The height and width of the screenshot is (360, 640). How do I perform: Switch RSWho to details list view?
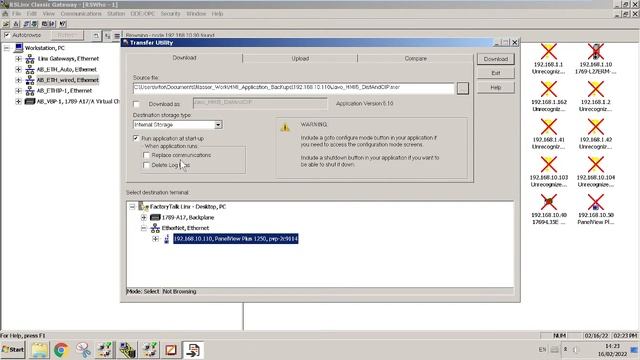pyautogui.click(x=117, y=36)
